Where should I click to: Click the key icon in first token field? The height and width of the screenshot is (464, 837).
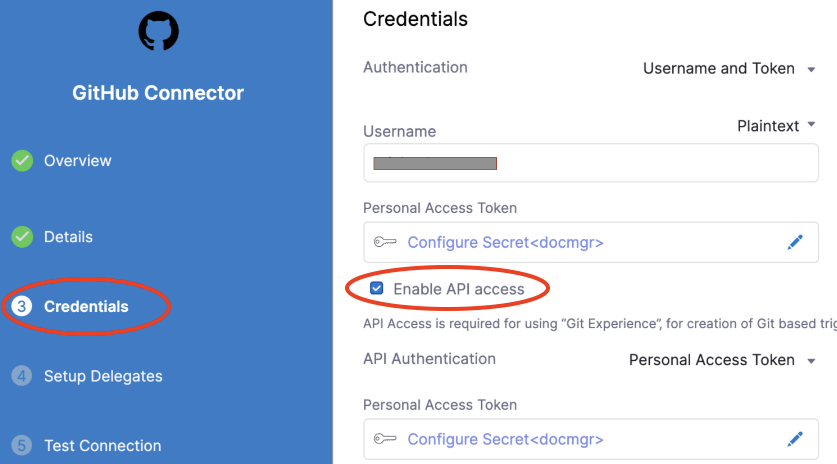tap(385, 242)
